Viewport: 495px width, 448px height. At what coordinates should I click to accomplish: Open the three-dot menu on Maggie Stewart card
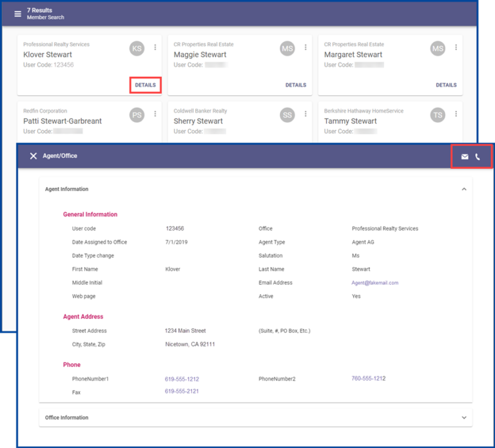coord(306,48)
